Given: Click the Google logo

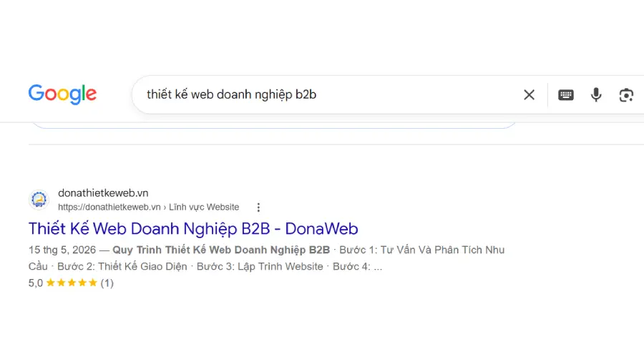Looking at the screenshot, I should (x=62, y=94).
